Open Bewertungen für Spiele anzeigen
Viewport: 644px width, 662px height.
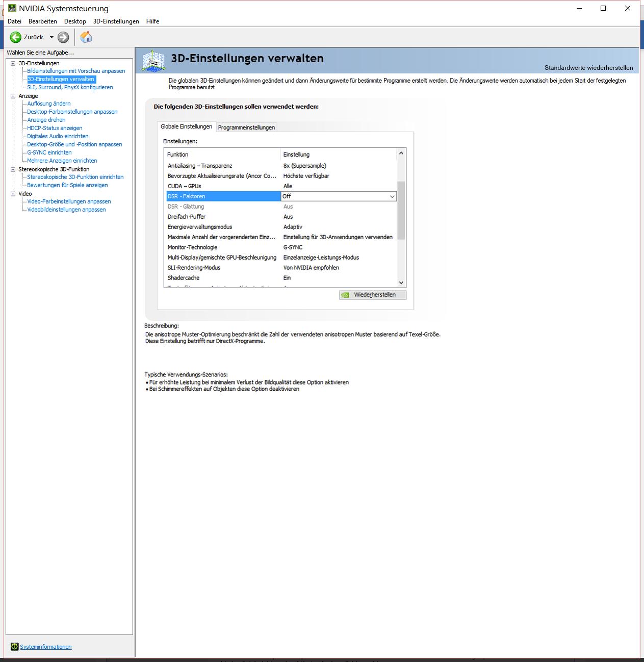pos(67,185)
